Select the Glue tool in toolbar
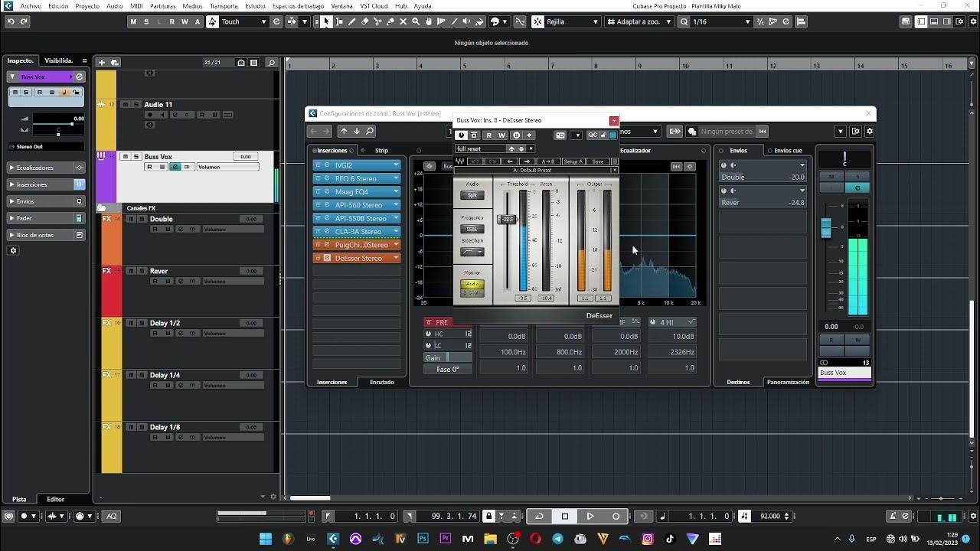 coord(390,21)
